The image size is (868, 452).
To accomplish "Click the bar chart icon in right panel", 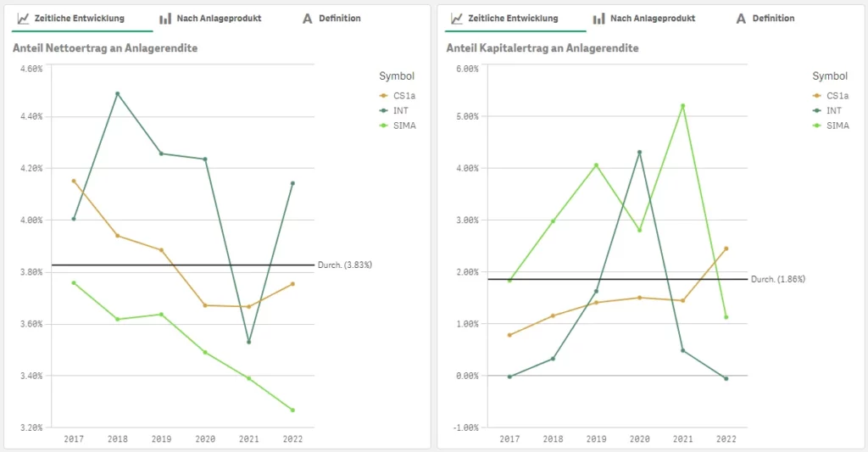I will click(x=599, y=19).
